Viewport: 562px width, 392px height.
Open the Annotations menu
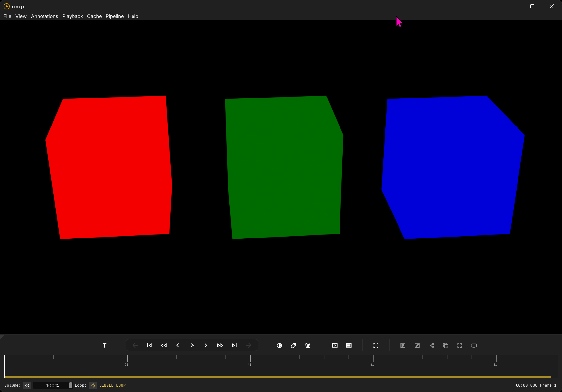click(44, 16)
